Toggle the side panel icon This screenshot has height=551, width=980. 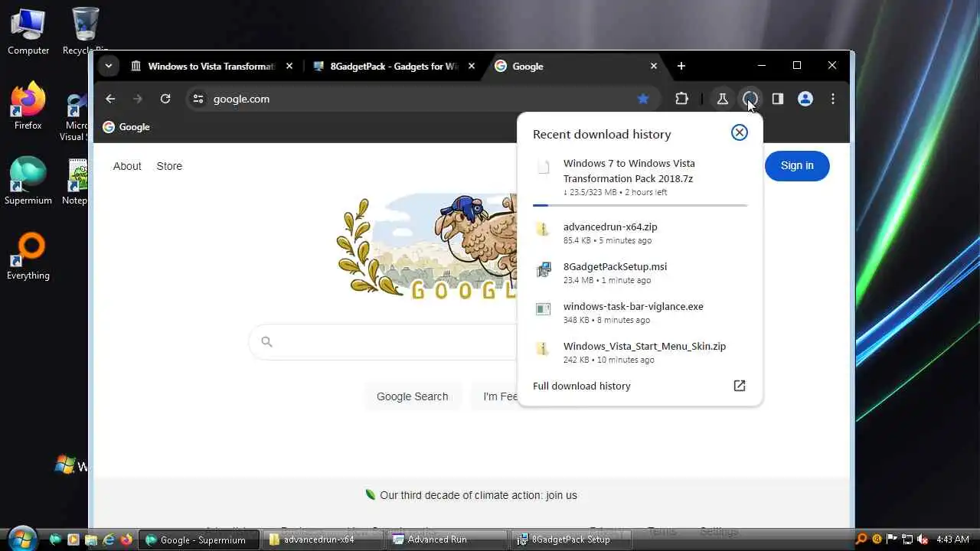778,99
